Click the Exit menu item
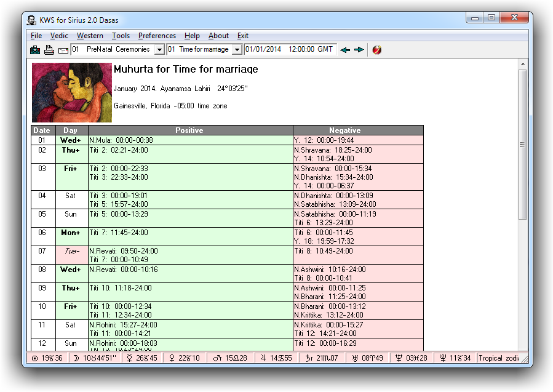 coord(243,36)
